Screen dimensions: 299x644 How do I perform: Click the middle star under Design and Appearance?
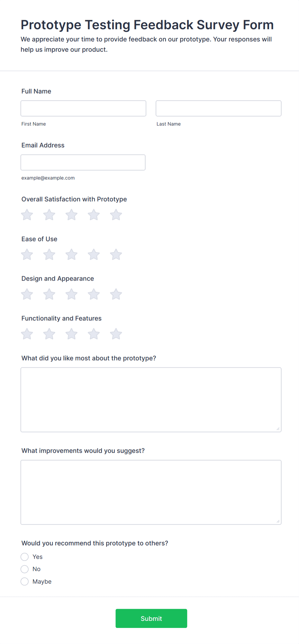click(x=71, y=294)
